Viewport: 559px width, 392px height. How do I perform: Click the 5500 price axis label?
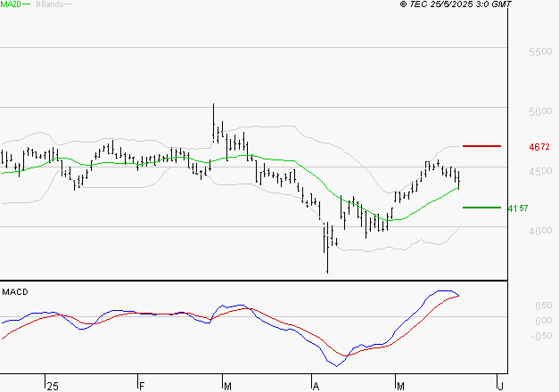538,53
